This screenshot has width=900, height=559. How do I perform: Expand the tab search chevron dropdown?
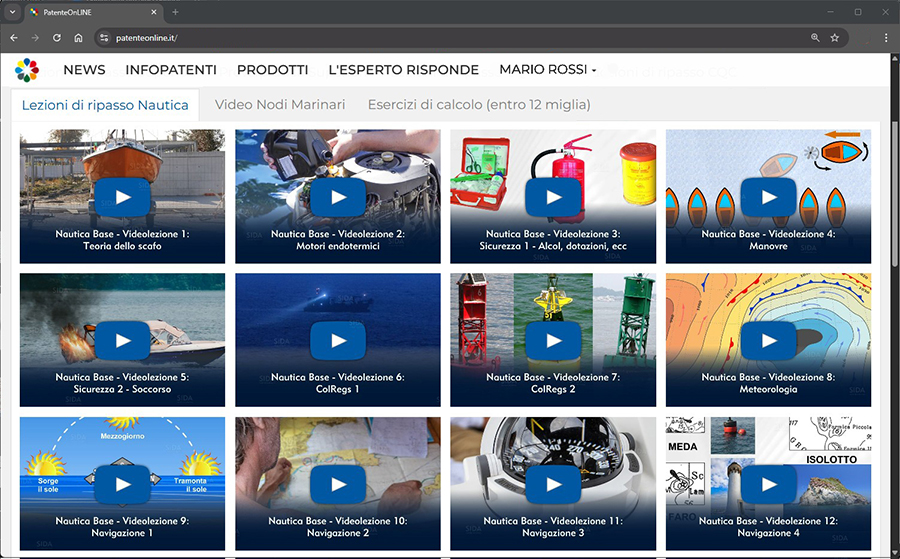(11, 12)
